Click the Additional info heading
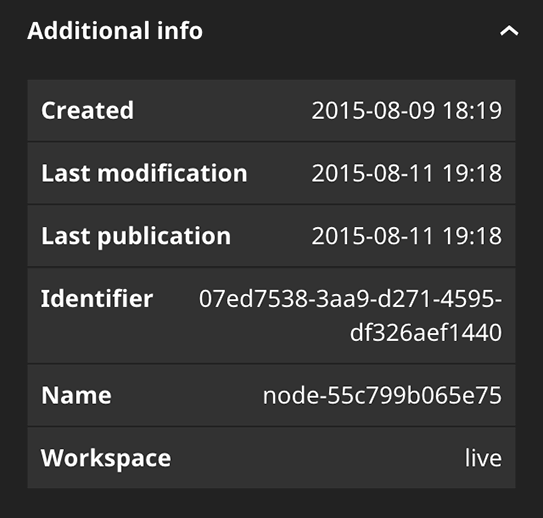 (x=115, y=31)
